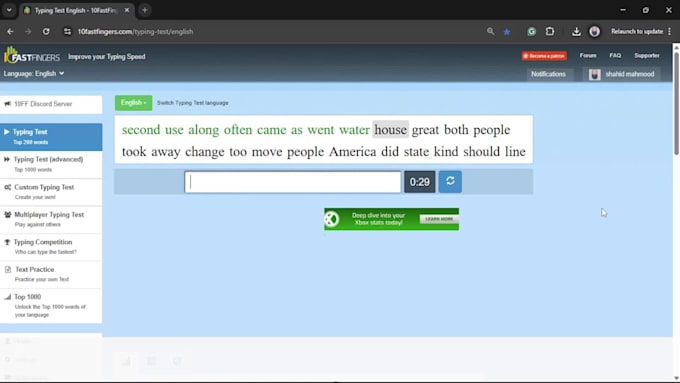
Task: Open Typing Competition
Action: coord(51,246)
